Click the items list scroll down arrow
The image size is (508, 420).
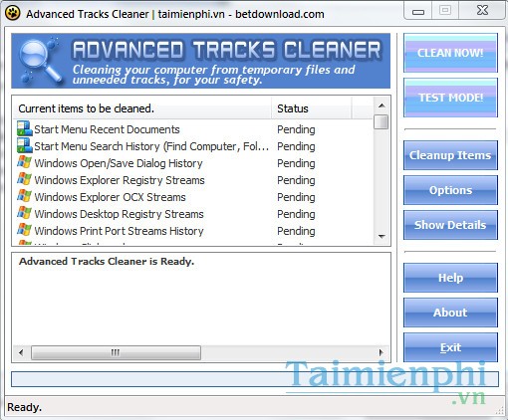[381, 237]
